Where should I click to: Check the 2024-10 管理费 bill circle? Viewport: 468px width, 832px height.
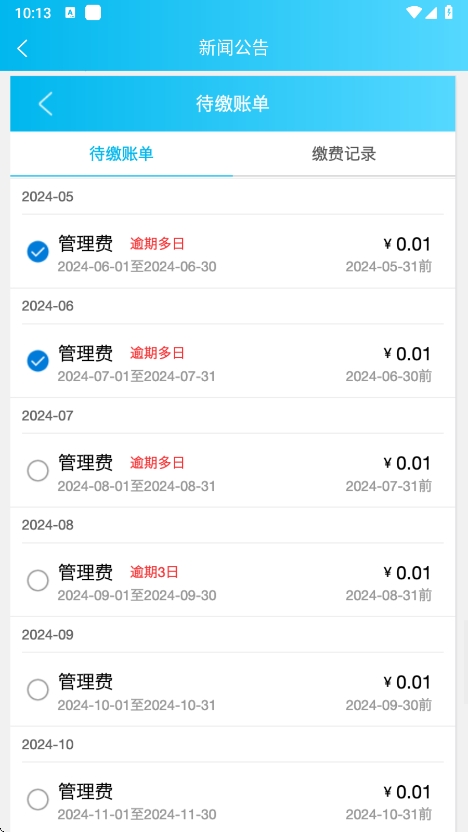pos(38,800)
